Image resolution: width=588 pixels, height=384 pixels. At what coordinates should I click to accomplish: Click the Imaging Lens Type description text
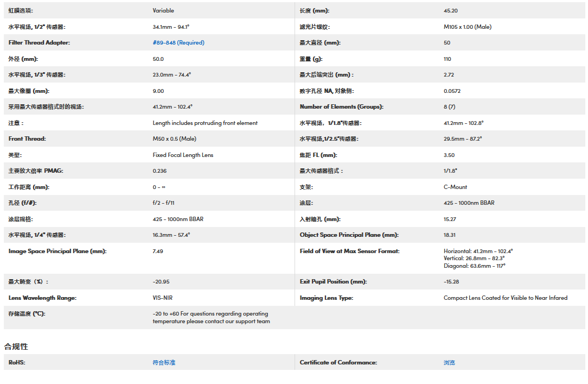point(505,298)
